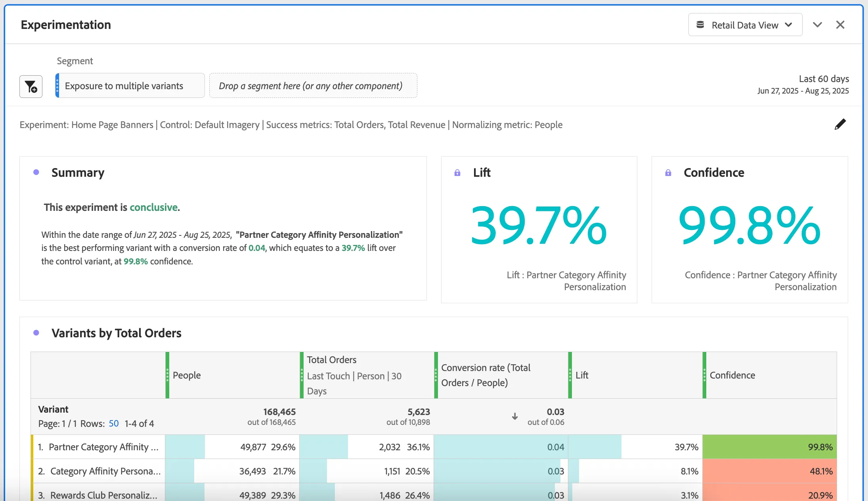
Task: Click the lock icon beside Confidence
Action: [668, 173]
